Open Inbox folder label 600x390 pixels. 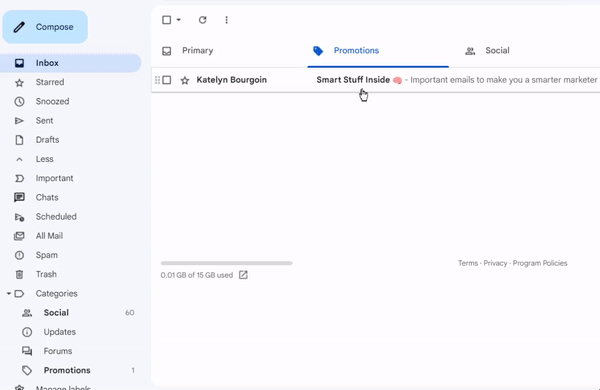pyautogui.click(x=47, y=63)
